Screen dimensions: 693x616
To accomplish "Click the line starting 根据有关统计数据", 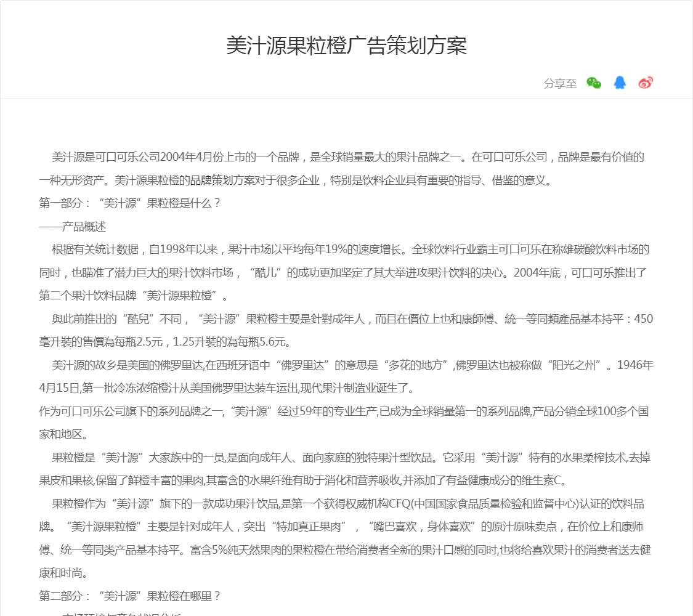I will tap(351, 249).
